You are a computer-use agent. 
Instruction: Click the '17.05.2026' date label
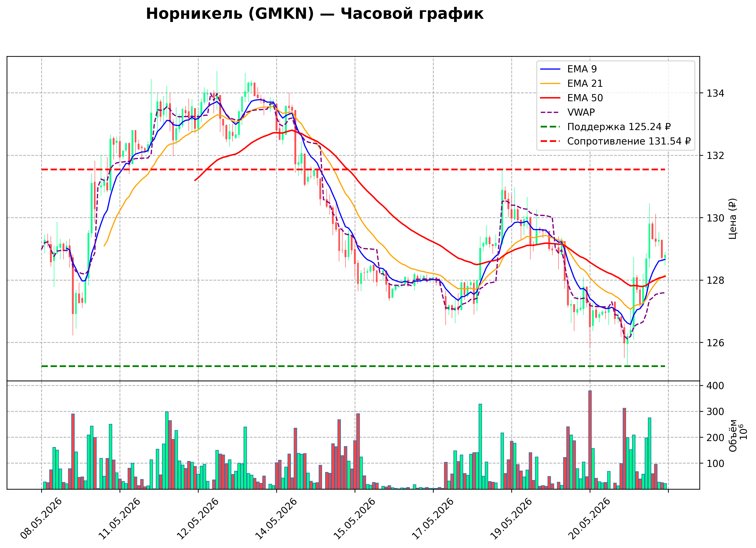coord(433,518)
